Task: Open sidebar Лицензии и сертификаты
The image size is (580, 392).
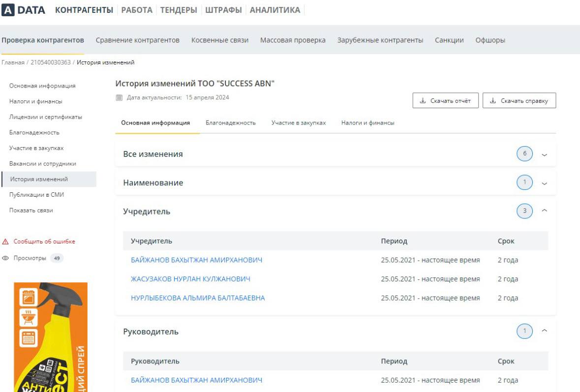Action: click(45, 117)
